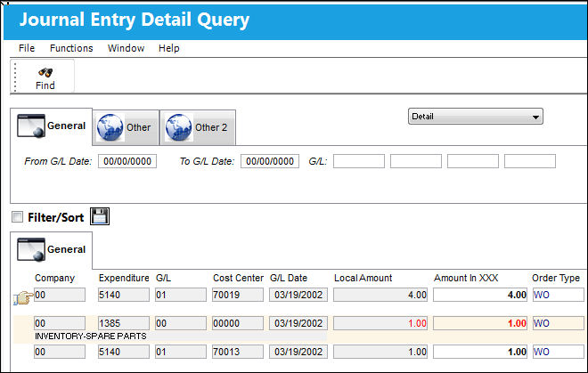588x373 pixels.
Task: Click Company field in 70019 row
Action: [60, 295]
